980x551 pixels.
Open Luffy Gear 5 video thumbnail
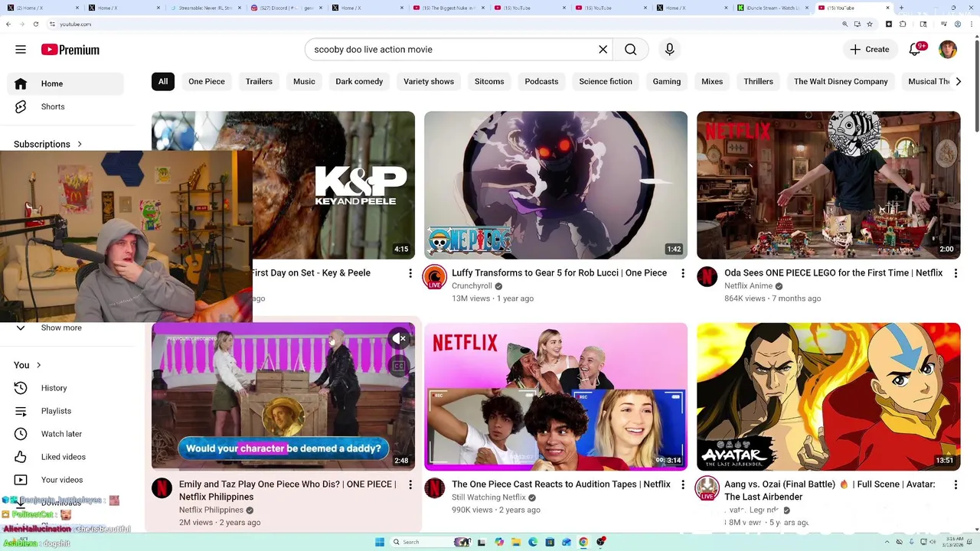556,185
